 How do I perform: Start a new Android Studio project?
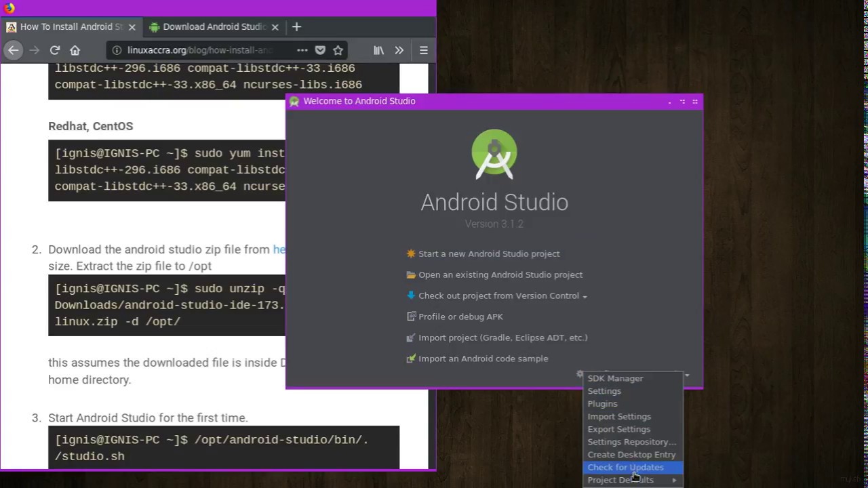(489, 253)
